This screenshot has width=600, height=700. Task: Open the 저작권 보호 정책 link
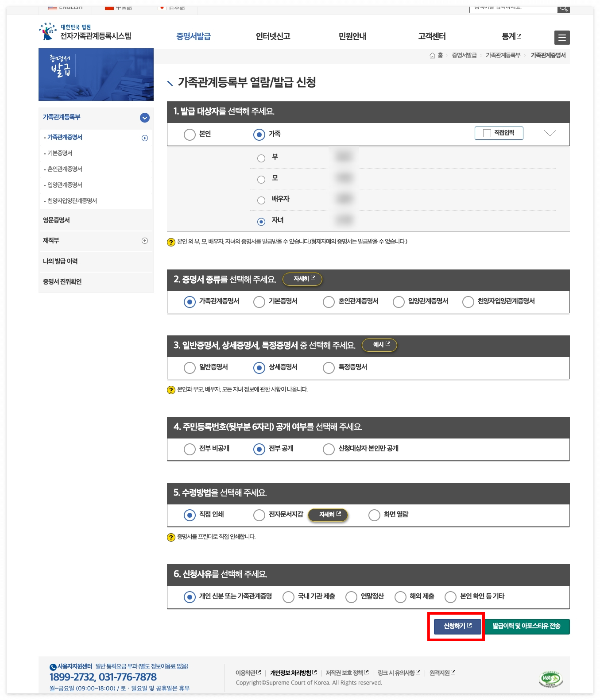pos(347,673)
